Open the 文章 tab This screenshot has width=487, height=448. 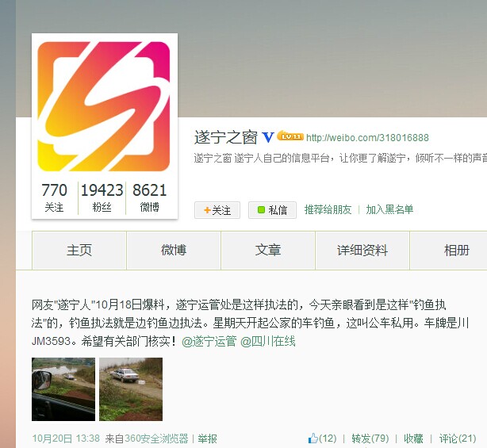pyautogui.click(x=268, y=251)
